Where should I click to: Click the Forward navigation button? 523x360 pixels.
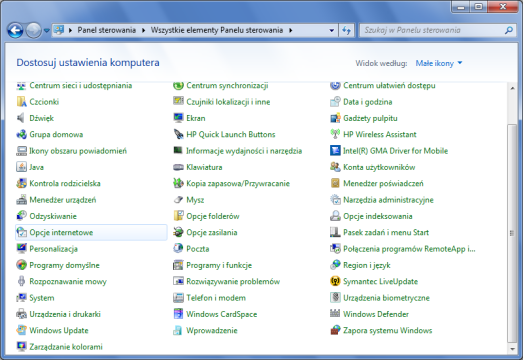click(33, 31)
